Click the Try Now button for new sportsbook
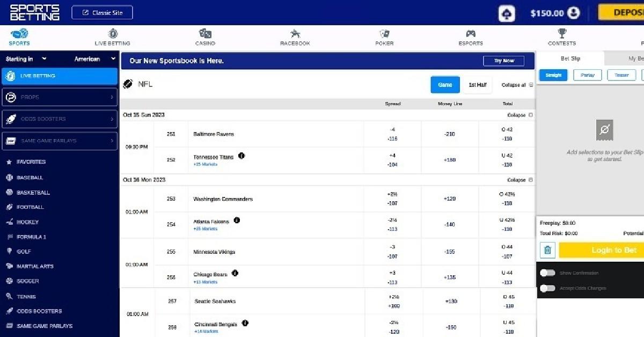This screenshot has width=644, height=337. click(x=503, y=61)
